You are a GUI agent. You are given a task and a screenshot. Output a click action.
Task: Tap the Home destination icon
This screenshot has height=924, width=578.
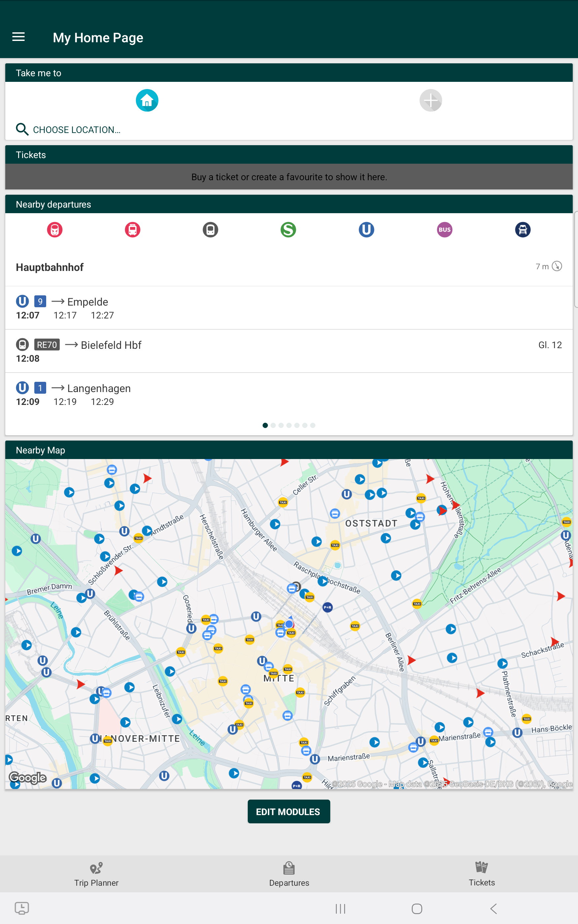(147, 101)
